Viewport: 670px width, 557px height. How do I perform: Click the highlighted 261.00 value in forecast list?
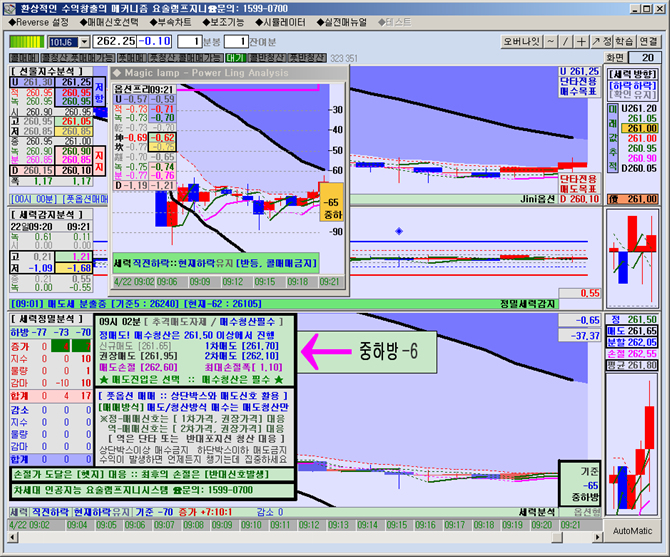click(x=639, y=128)
